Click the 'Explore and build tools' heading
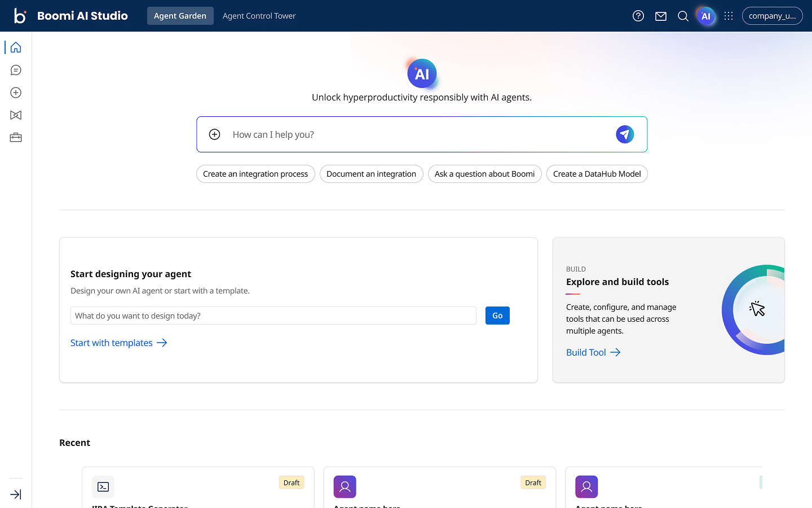 [x=617, y=282]
